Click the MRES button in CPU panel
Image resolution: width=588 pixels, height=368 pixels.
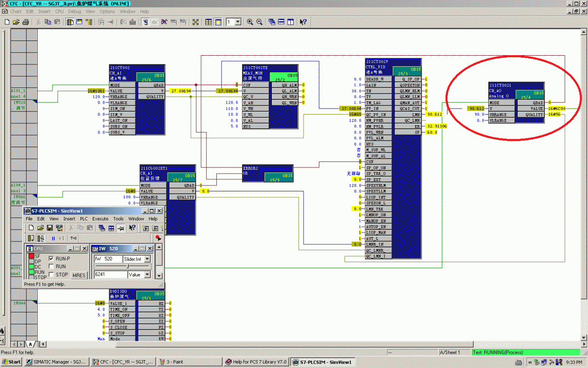tap(79, 275)
